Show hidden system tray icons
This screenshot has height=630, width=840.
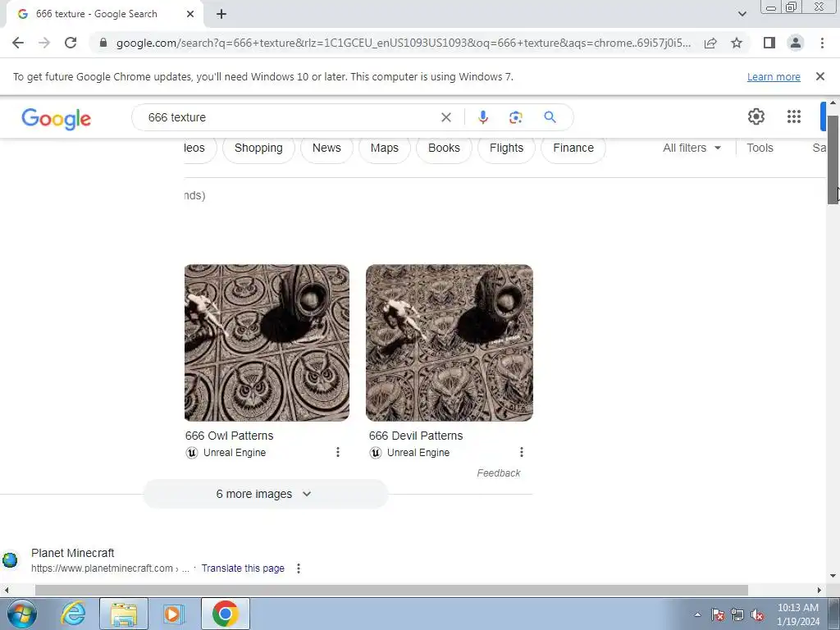[x=697, y=614]
